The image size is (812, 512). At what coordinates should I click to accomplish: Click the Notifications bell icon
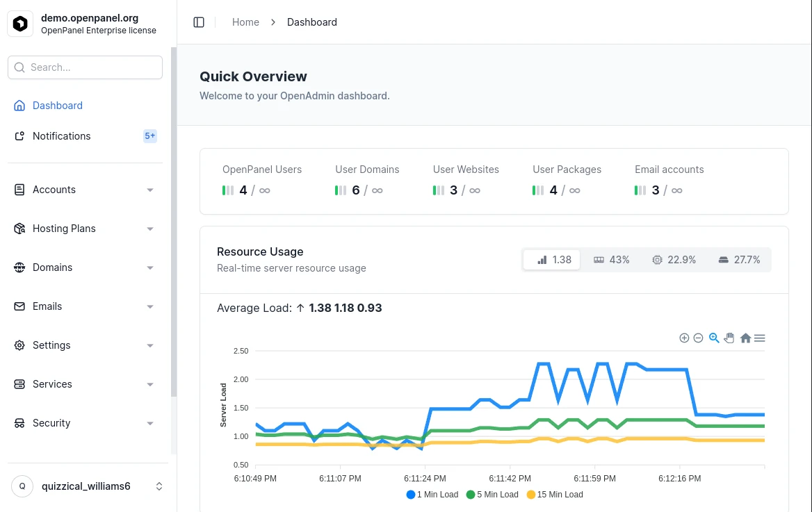coord(19,136)
